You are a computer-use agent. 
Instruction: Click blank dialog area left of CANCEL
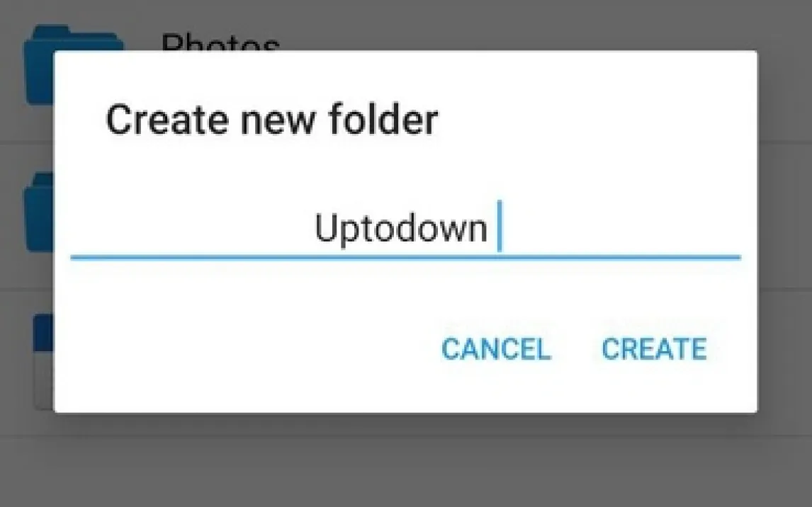tap(249, 348)
